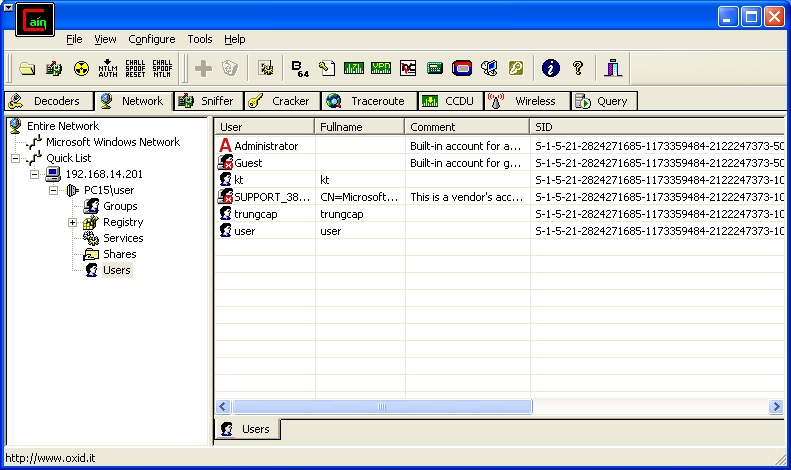Select the bottom Users tab
Image resolution: width=791 pixels, height=470 pixels.
pyautogui.click(x=248, y=429)
